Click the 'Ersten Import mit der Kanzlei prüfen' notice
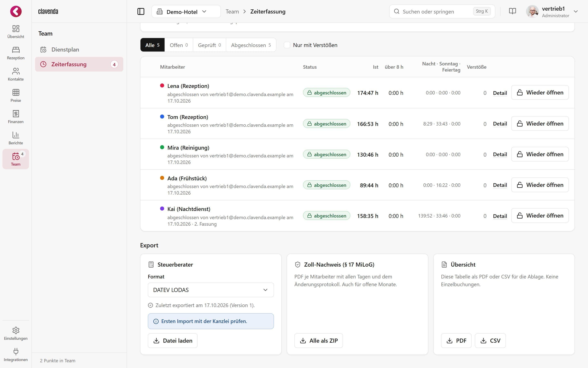 click(x=211, y=321)
